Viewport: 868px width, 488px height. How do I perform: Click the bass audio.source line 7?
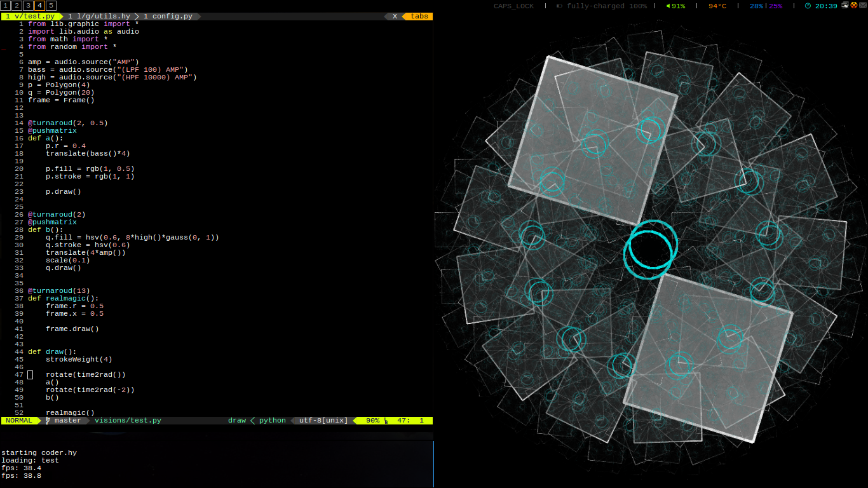click(x=108, y=69)
